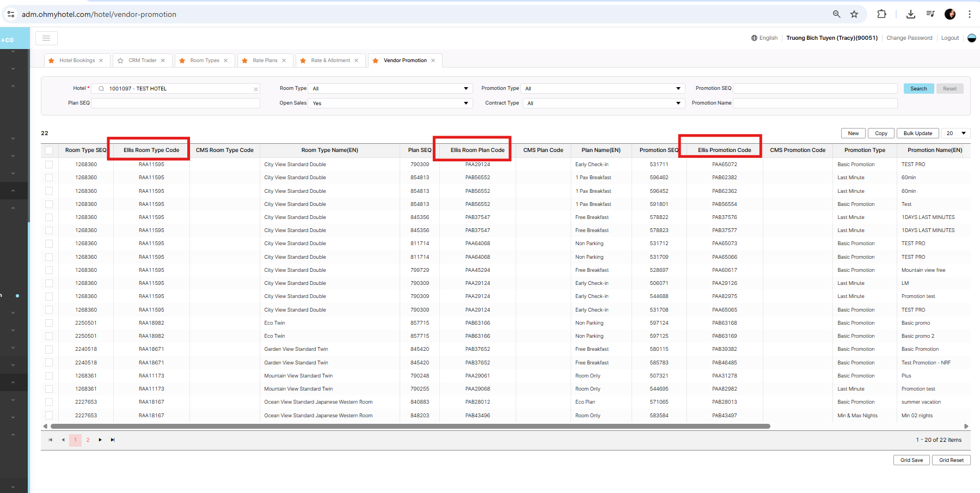Image resolution: width=980 pixels, height=493 pixels.
Task: Check the row for Promotion SEQ 531711
Action: click(x=49, y=165)
